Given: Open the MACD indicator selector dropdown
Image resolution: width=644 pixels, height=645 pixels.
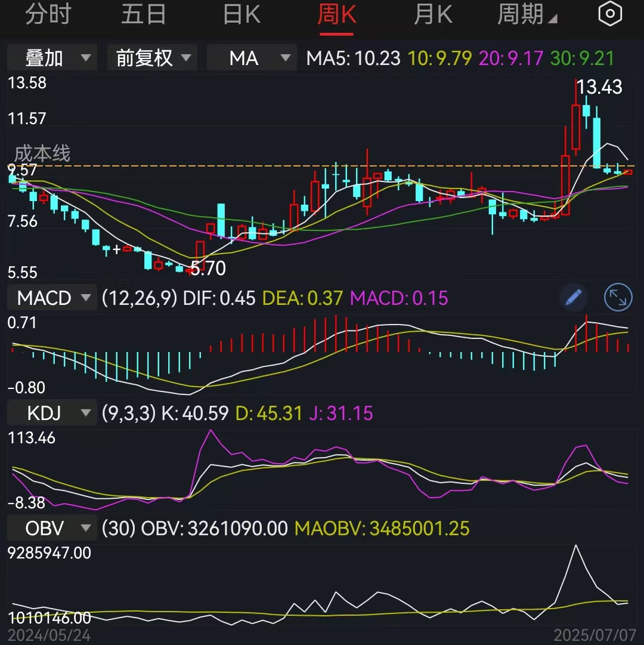Looking at the screenshot, I should (52, 298).
